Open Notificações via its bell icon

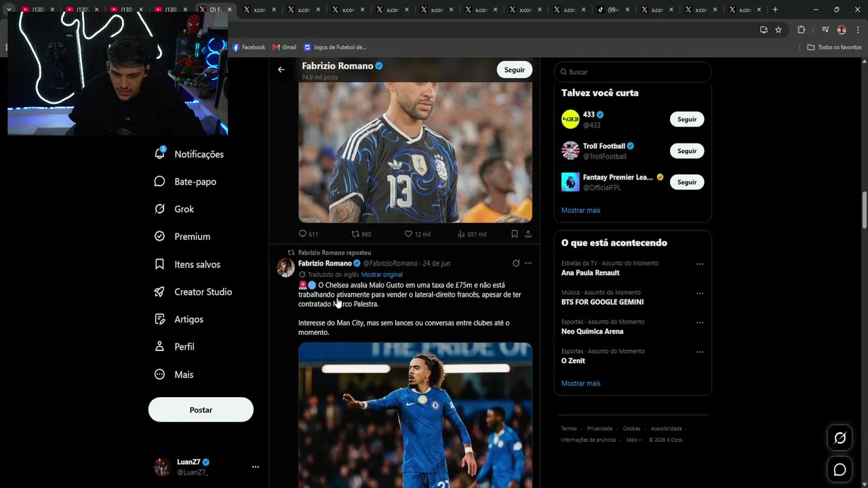(x=160, y=154)
